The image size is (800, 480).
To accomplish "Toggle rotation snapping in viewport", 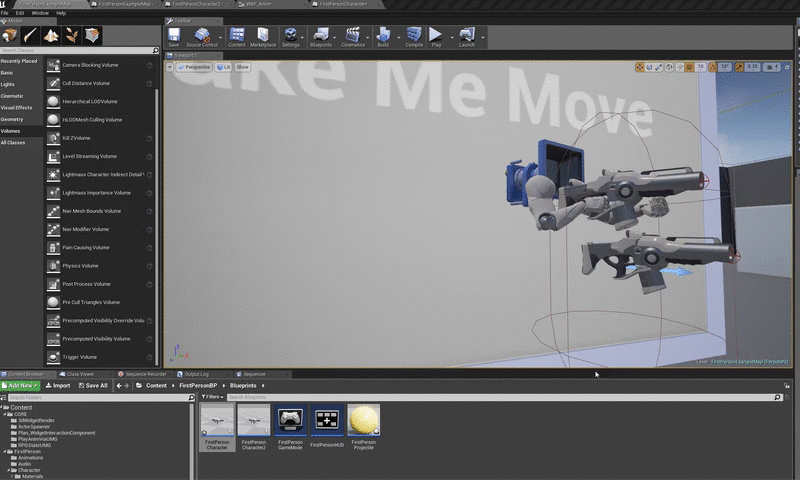I will click(714, 67).
